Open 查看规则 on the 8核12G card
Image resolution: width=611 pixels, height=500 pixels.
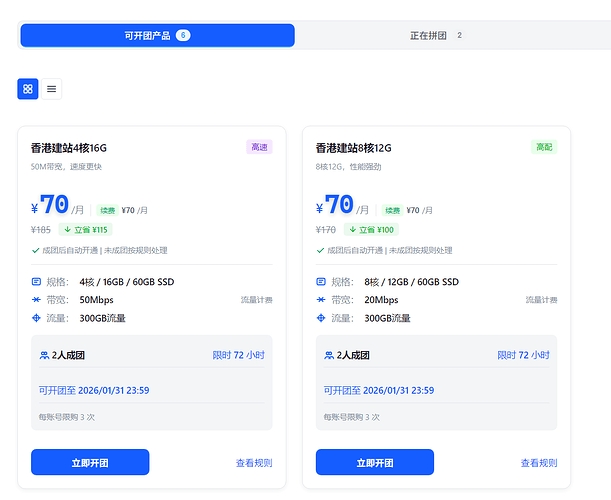(x=539, y=463)
